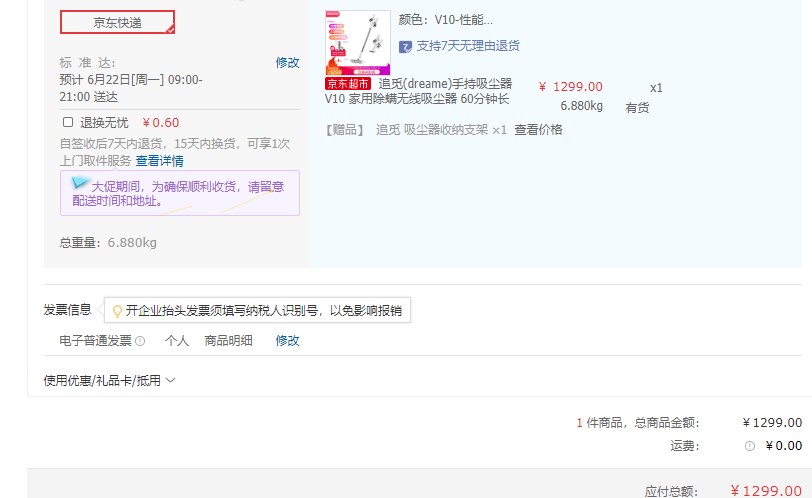Viewport: 812px width, 498px height.
Task: Select the ¥0.60 退换无忧 fee
Action: [161, 123]
